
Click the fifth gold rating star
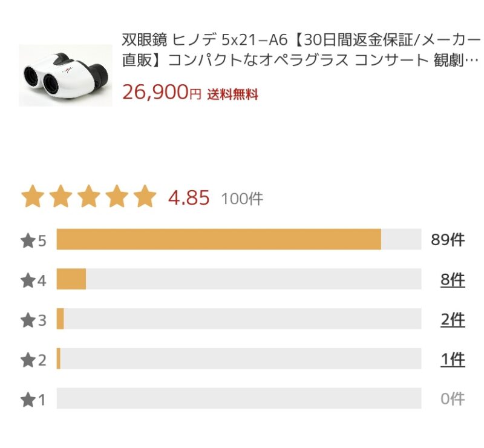click(145, 196)
